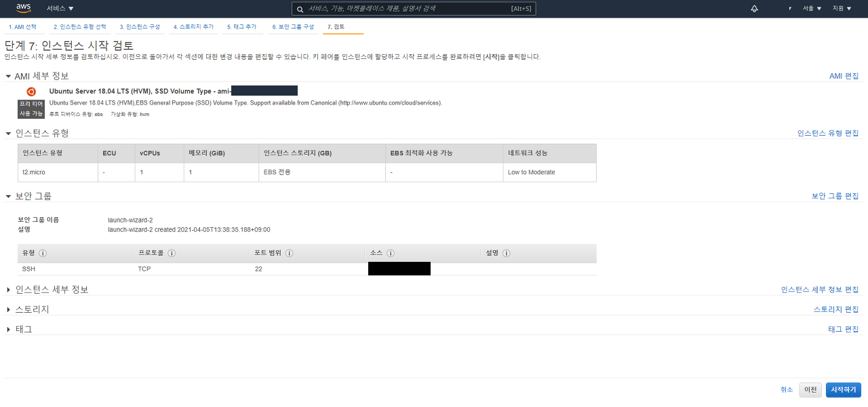868x407 pixels.
Task: Click the 스토리지 편집 link
Action: pos(836,309)
